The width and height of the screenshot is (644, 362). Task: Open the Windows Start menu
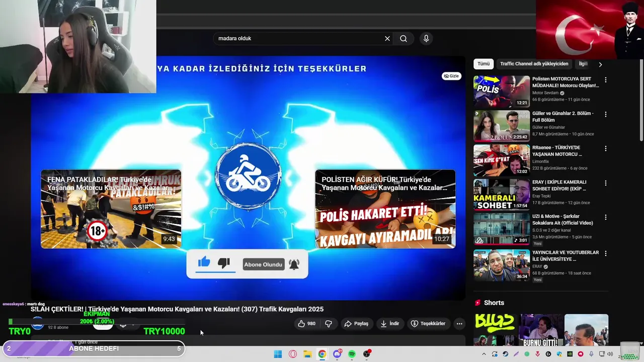(x=278, y=354)
